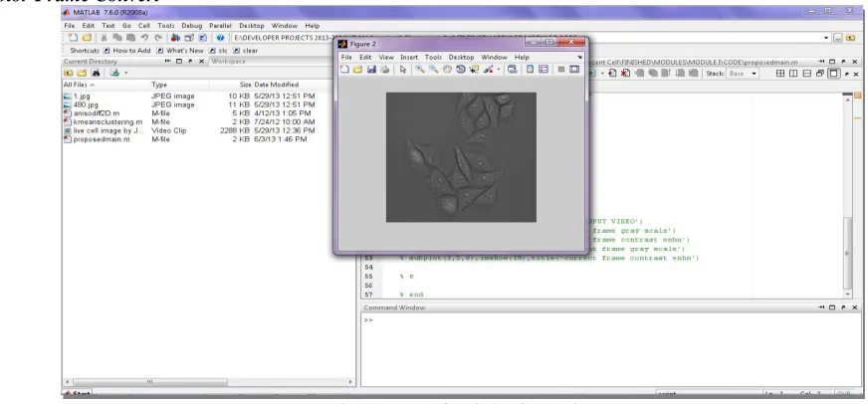Image resolution: width=868 pixels, height=404 pixels.
Task: Click Insert Legend icon in Figure 2
Action: coord(543,70)
